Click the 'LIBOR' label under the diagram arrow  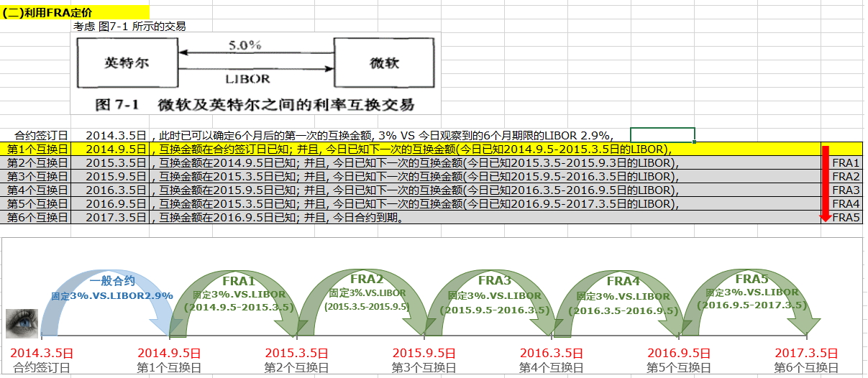247,78
